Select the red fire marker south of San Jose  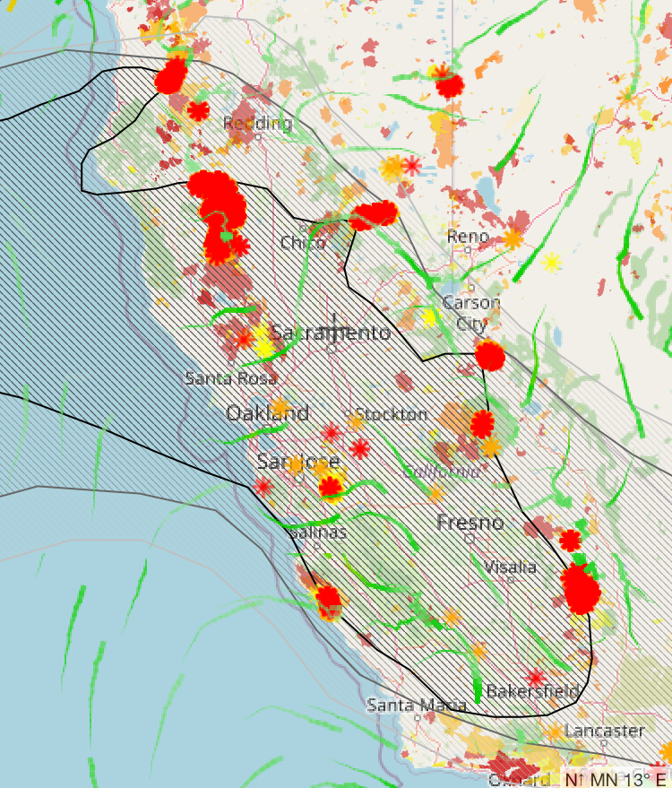coord(332,488)
